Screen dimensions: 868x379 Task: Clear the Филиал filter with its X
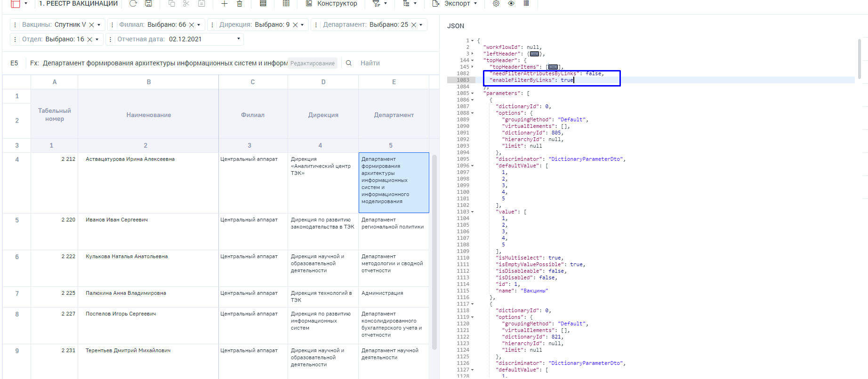[x=192, y=25]
